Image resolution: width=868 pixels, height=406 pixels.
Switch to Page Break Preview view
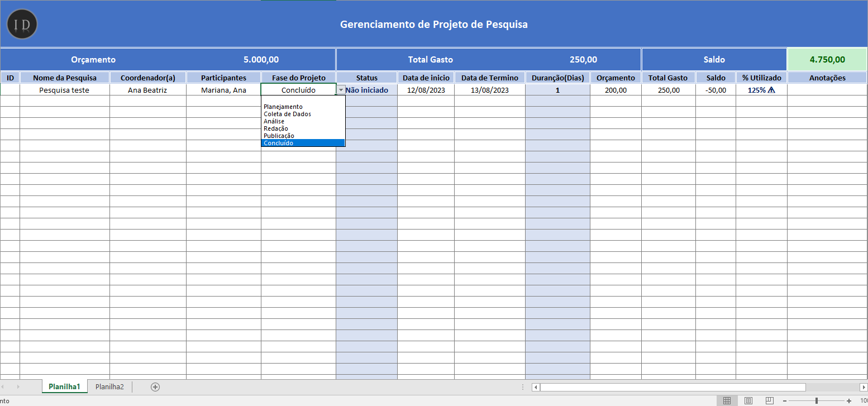[x=769, y=400]
